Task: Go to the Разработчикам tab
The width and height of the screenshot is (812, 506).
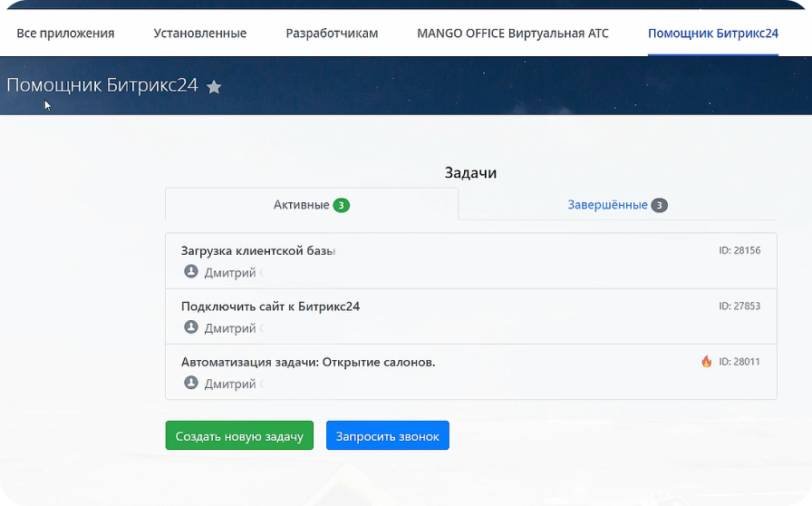Action: (x=332, y=34)
